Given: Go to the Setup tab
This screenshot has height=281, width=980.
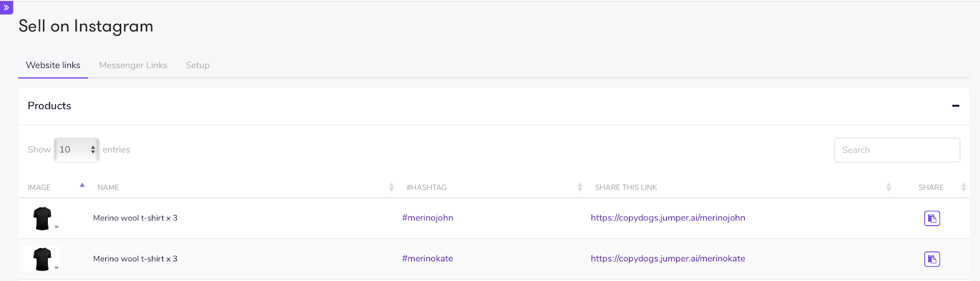Looking at the screenshot, I should tap(197, 66).
